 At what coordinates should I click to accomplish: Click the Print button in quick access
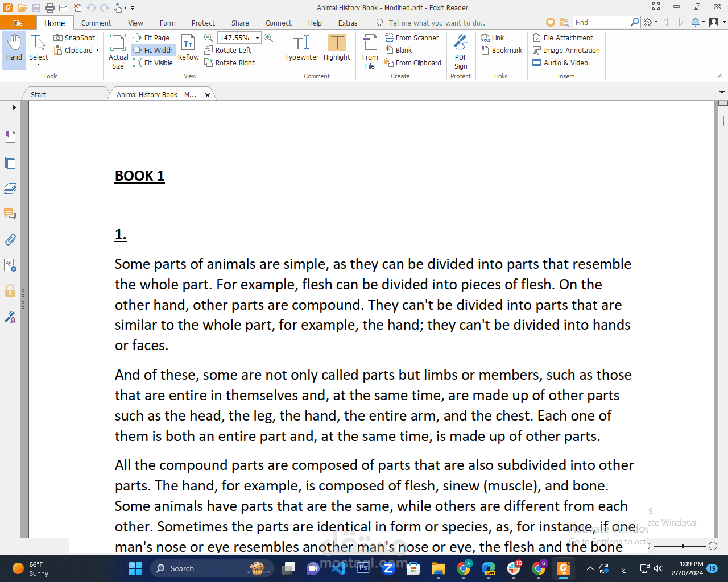coord(50,8)
